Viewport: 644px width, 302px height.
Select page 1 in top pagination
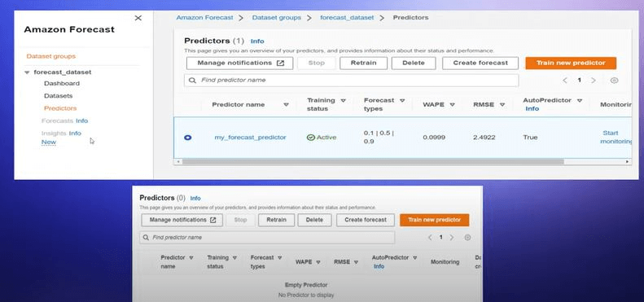point(580,80)
